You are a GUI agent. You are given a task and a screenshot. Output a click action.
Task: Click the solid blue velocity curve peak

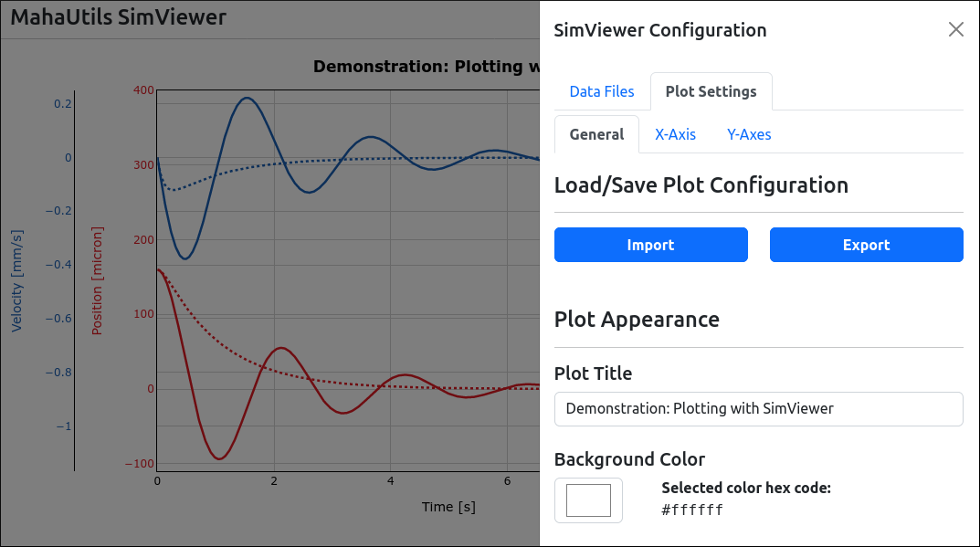[248, 98]
